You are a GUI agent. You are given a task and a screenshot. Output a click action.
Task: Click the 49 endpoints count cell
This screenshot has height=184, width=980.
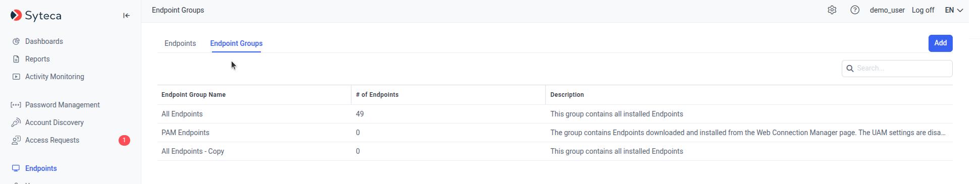(x=360, y=114)
